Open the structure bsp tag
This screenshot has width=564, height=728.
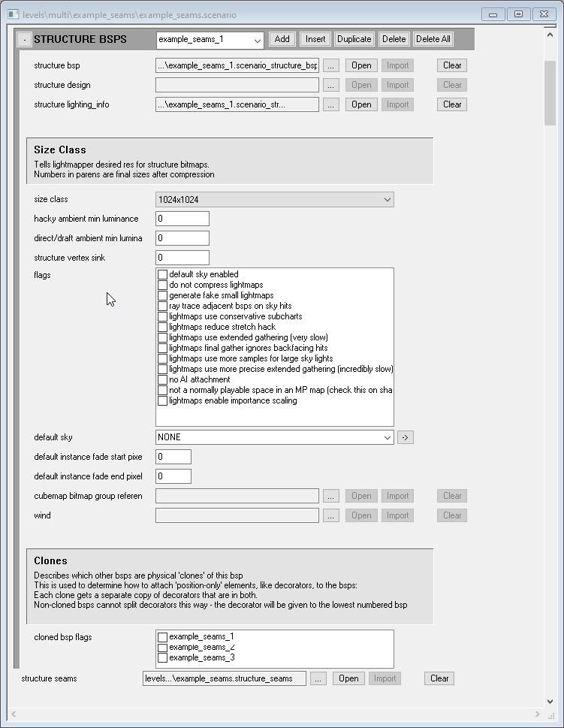pos(361,65)
